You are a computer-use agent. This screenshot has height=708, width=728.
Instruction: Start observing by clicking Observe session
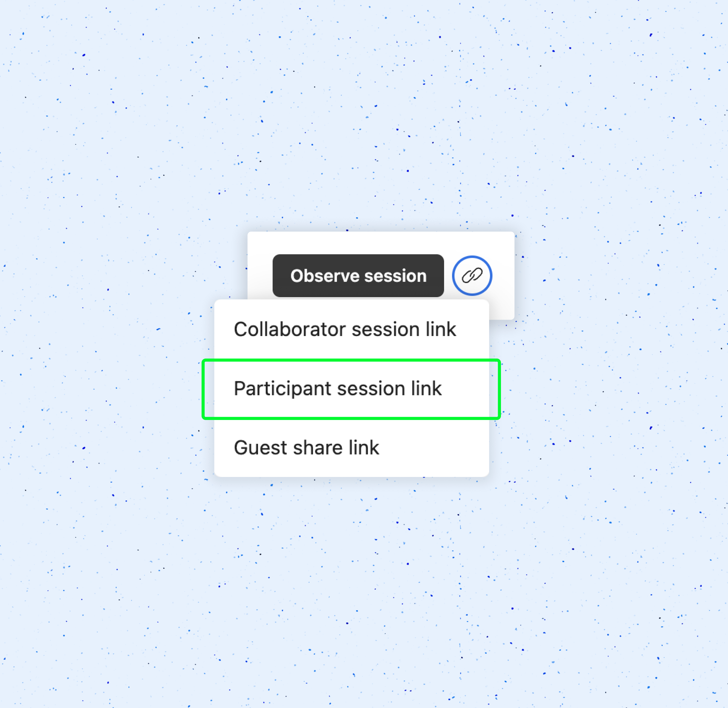click(x=358, y=276)
